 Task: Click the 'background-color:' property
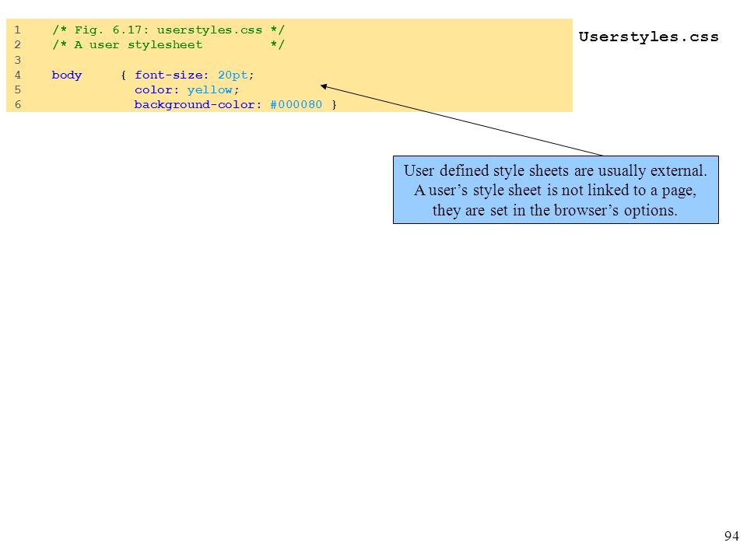[x=198, y=105]
